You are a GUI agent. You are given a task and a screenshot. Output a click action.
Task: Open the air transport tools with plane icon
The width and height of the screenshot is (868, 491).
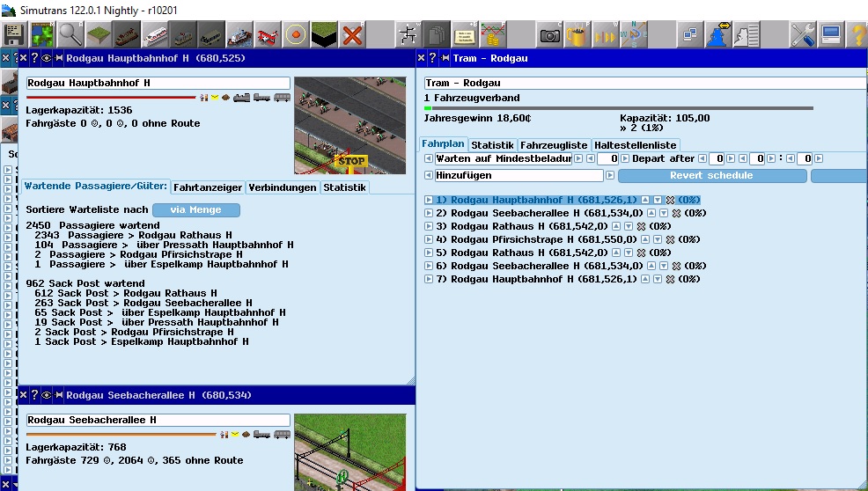pyautogui.click(x=268, y=35)
